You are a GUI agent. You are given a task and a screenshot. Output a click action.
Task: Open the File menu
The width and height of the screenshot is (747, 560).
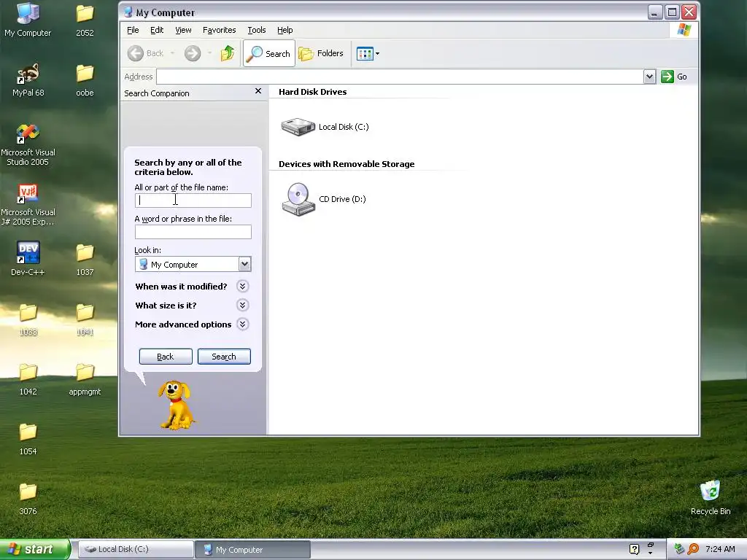tap(133, 30)
